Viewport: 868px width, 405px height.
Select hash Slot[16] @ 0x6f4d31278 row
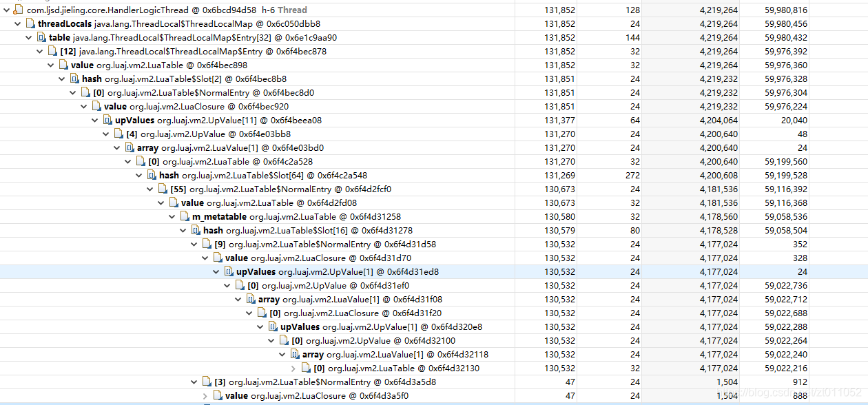click(434, 231)
